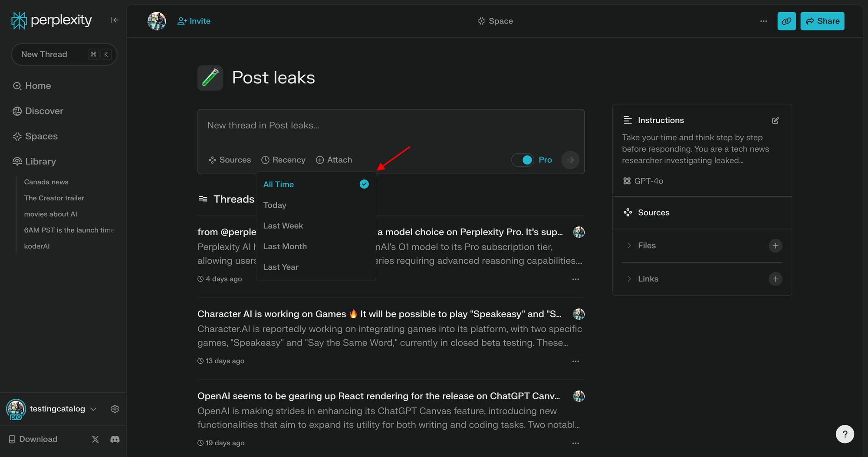The height and width of the screenshot is (457, 868).
Task: Go to Home in the sidebar
Action: [32, 86]
